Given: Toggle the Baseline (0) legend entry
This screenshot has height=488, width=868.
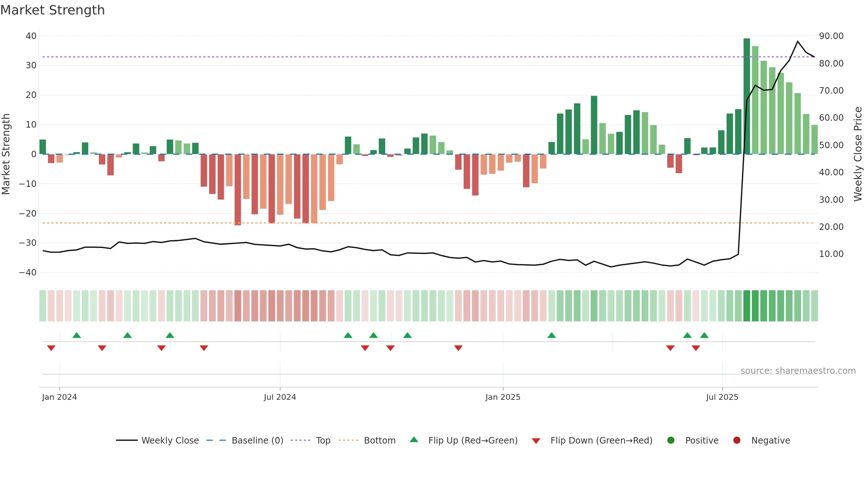Looking at the screenshot, I should [x=245, y=440].
